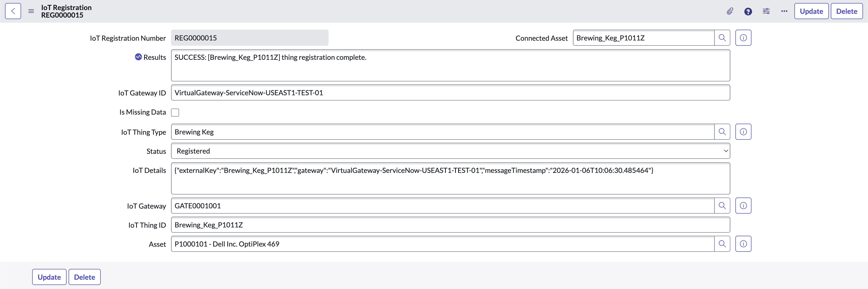Look up Connected Asset with magnifier icon
The height and width of the screenshot is (289, 868).
pyautogui.click(x=722, y=38)
